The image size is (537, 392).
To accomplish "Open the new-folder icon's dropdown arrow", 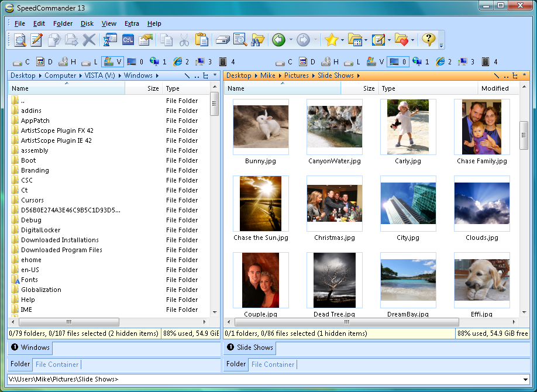I will tap(365, 40).
